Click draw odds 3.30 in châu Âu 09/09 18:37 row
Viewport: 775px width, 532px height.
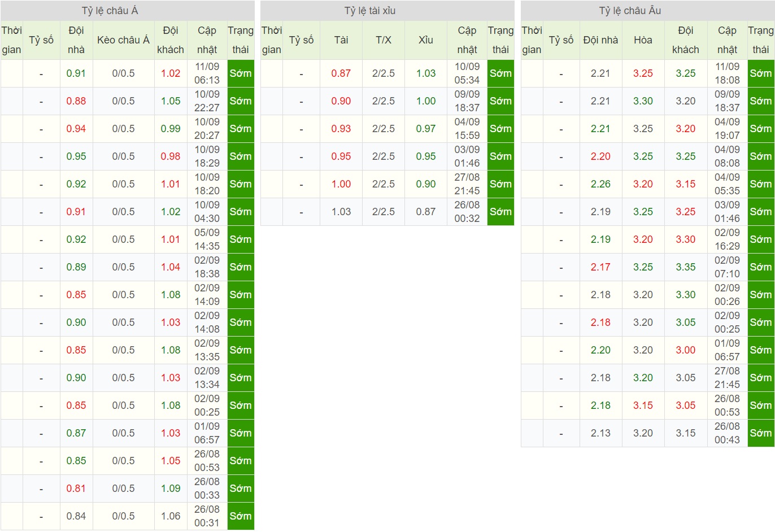pyautogui.click(x=643, y=101)
